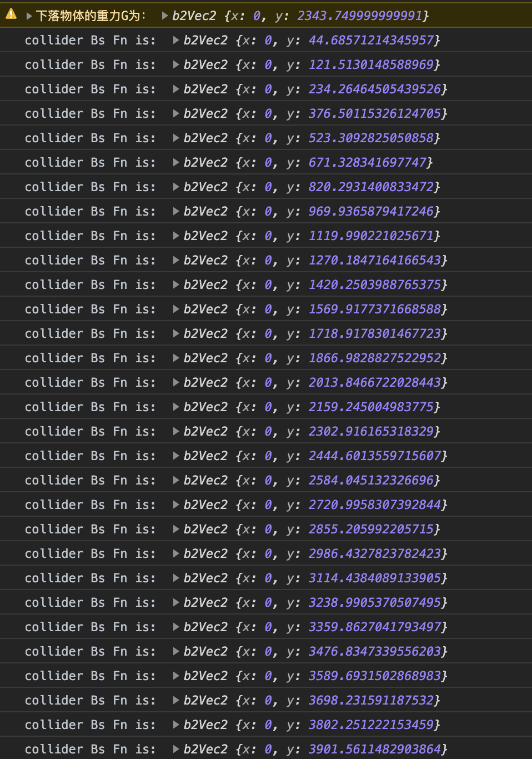Expand the b2Vec2 object with y 2343.749999999991

165,16
